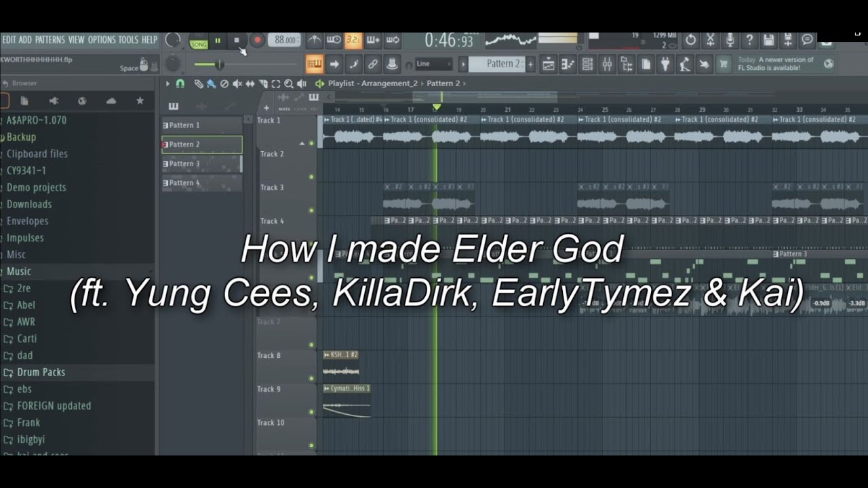Toggle the typing keyboard to piano button
Image resolution: width=868 pixels, height=488 pixels.
[314, 64]
